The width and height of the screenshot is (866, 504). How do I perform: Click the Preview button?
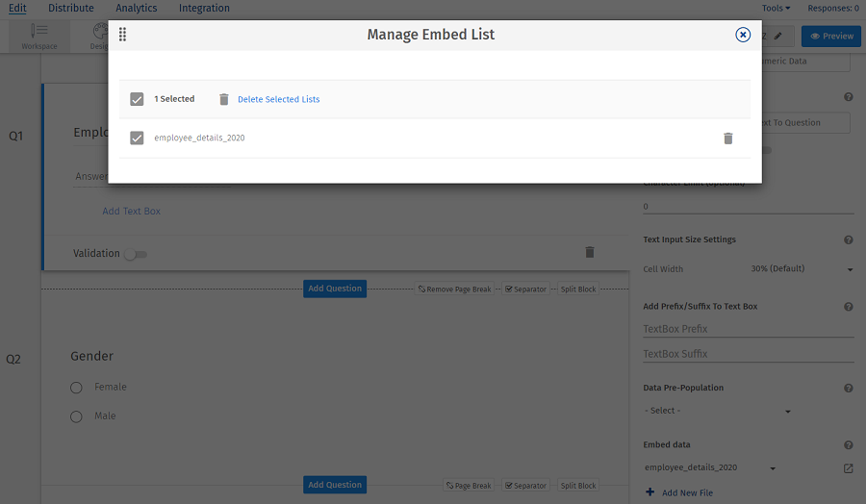pos(831,36)
